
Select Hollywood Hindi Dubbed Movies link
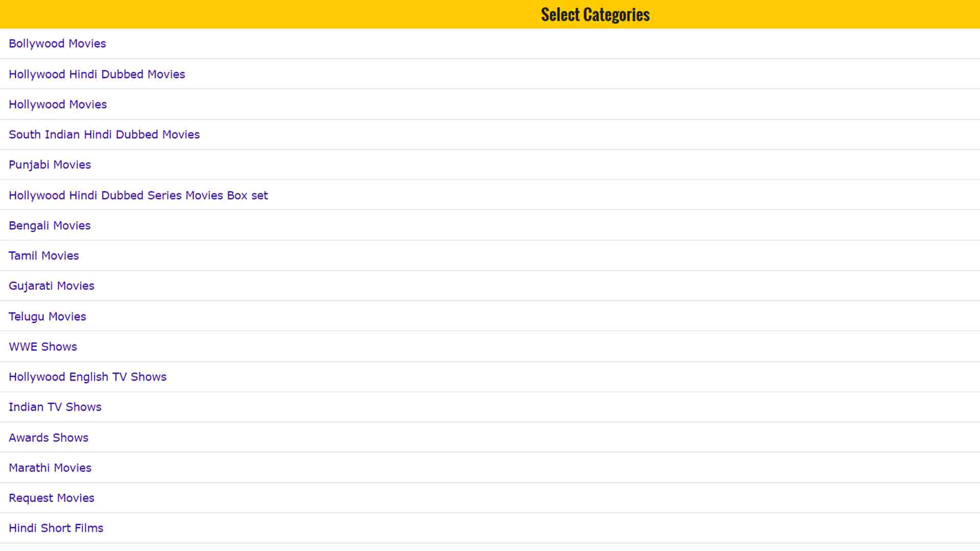coord(96,74)
